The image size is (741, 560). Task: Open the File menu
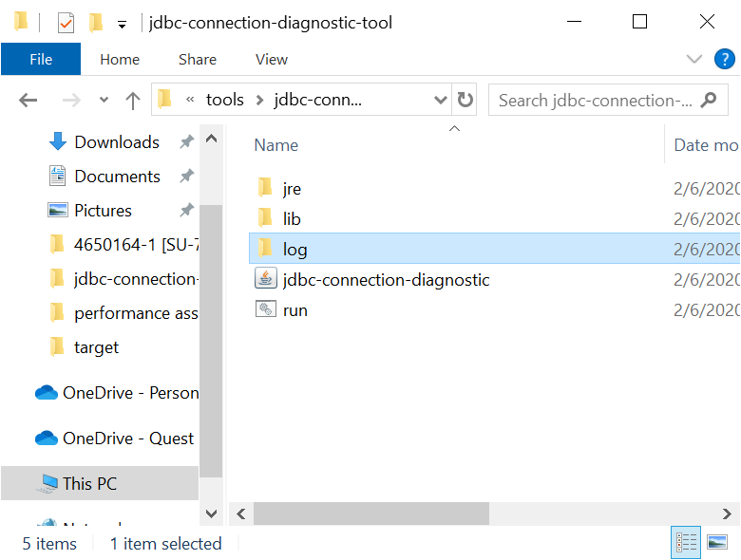(x=41, y=59)
